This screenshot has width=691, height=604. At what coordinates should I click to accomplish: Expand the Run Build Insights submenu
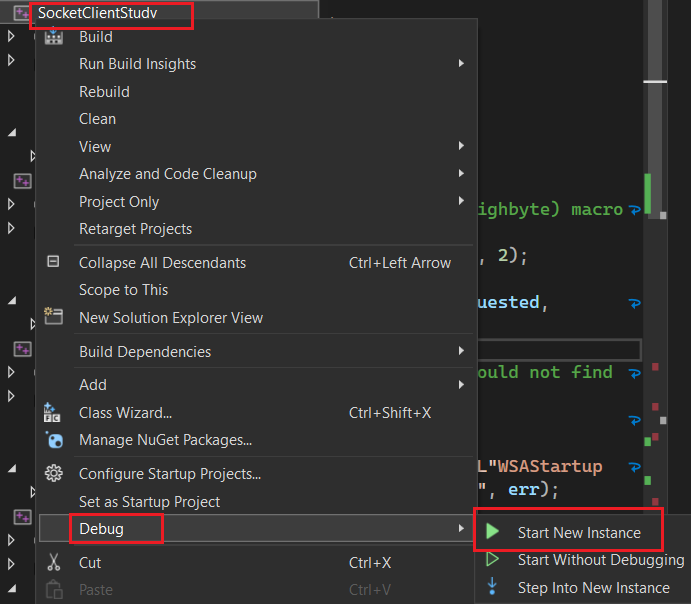pos(461,64)
